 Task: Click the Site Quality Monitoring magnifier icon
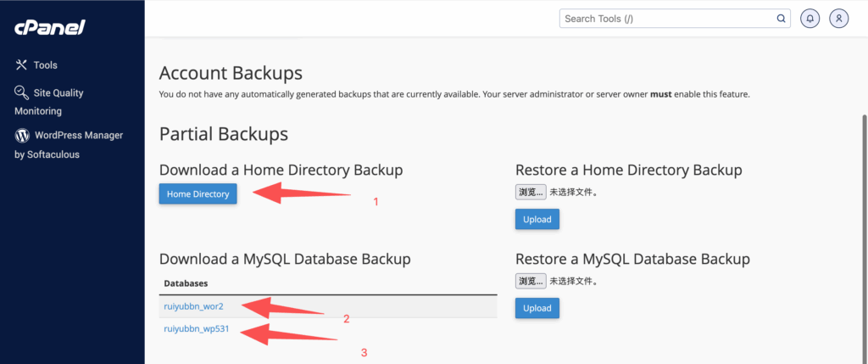(x=21, y=92)
